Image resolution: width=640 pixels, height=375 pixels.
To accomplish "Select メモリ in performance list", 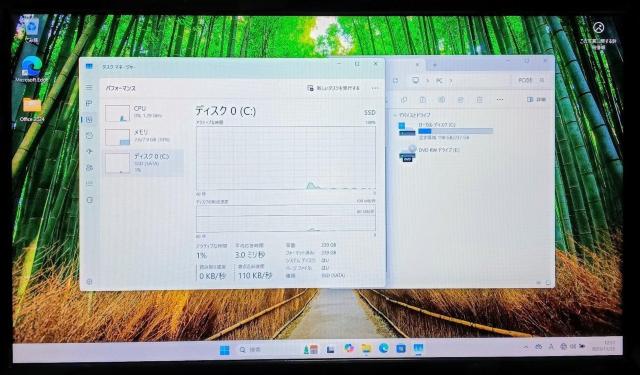I will click(x=144, y=137).
